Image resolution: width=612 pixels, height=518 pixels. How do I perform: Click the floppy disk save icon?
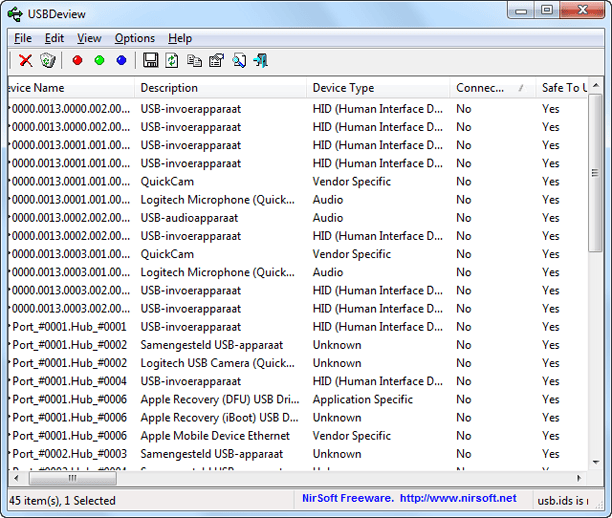coord(150,61)
